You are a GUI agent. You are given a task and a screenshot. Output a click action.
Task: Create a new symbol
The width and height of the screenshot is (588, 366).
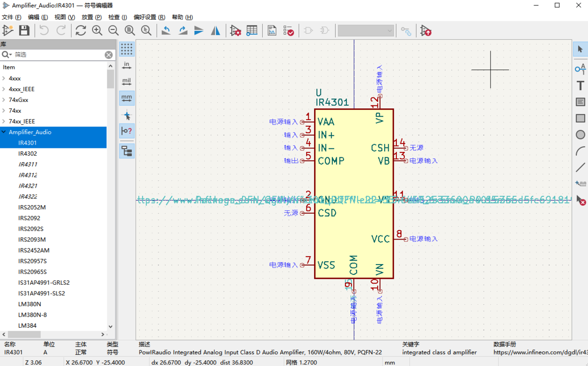click(8, 30)
